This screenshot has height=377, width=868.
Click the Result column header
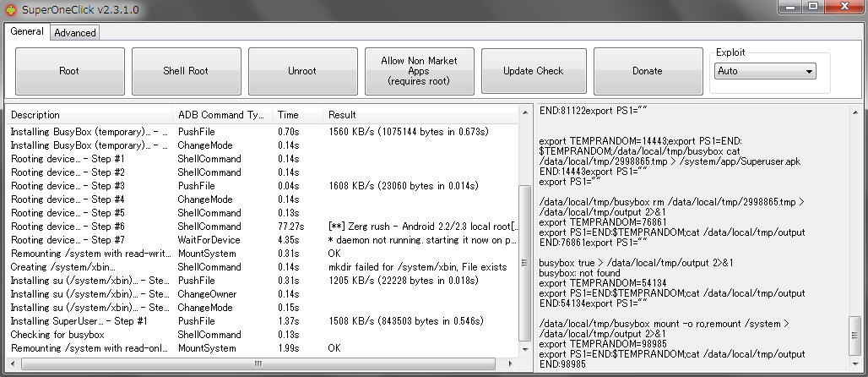(x=422, y=115)
